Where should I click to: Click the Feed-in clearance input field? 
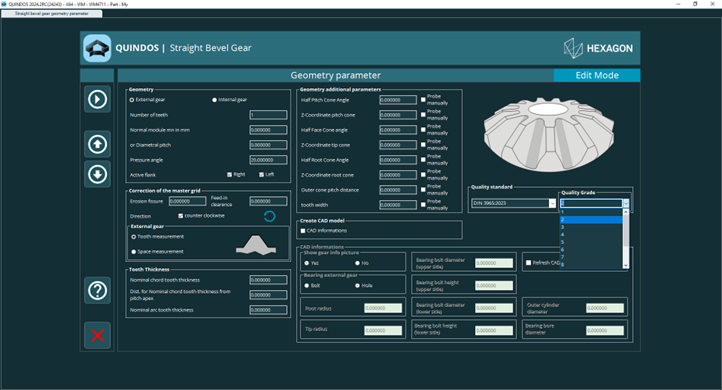pos(268,201)
